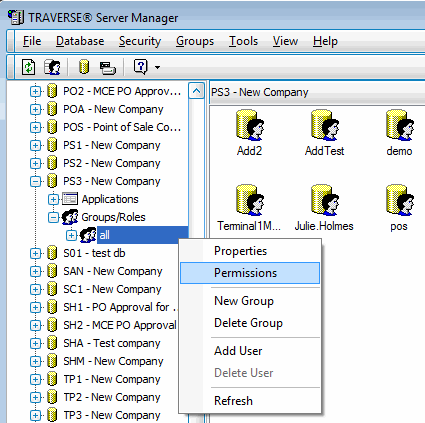This screenshot has width=425, height=423.
Task: Click the tree scrollbar up arrow
Action: 196,91
